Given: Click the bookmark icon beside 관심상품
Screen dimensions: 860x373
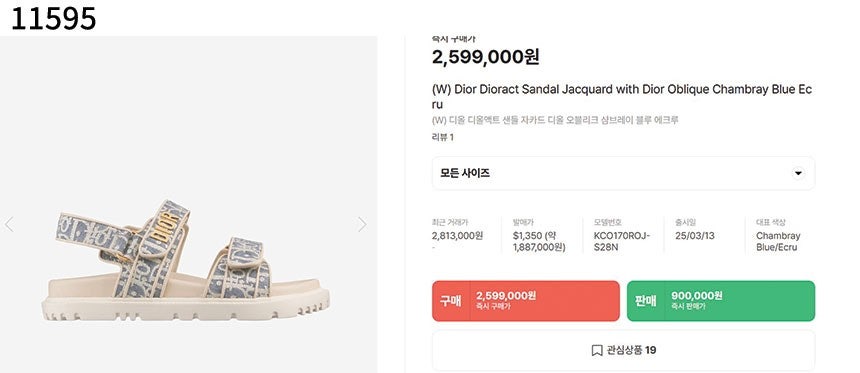Looking at the screenshot, I should (597, 350).
